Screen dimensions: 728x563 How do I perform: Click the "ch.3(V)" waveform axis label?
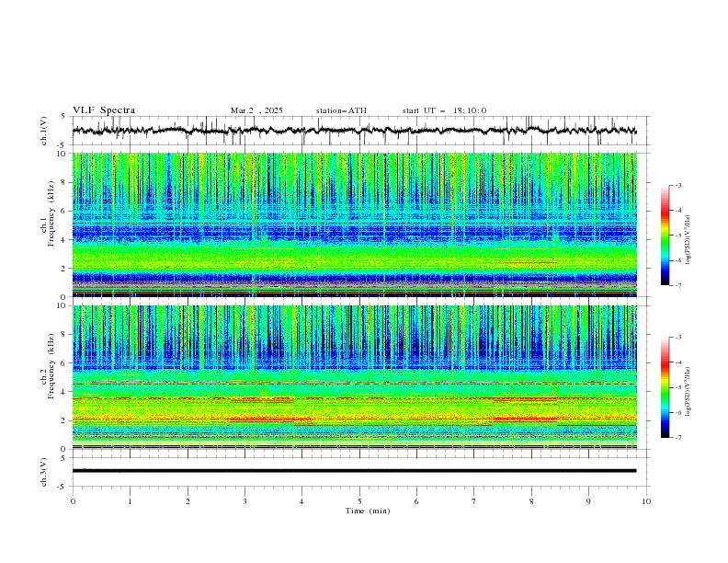tap(44, 472)
